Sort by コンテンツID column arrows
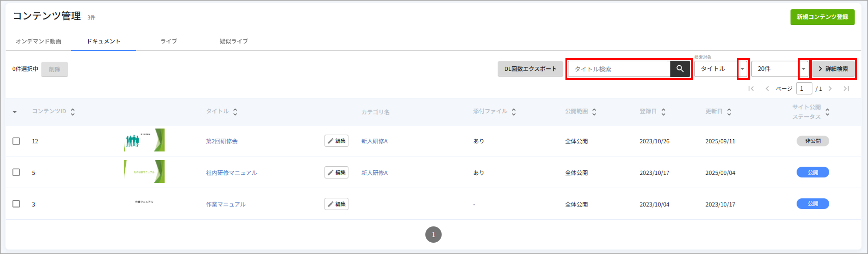This screenshot has width=868, height=254. (x=73, y=112)
